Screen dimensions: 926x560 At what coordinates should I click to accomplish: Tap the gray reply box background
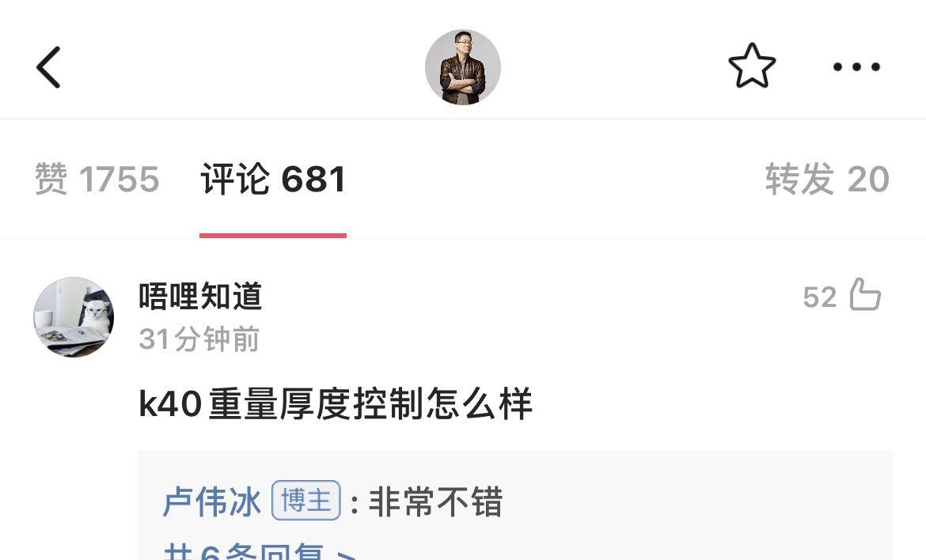[x=515, y=505]
